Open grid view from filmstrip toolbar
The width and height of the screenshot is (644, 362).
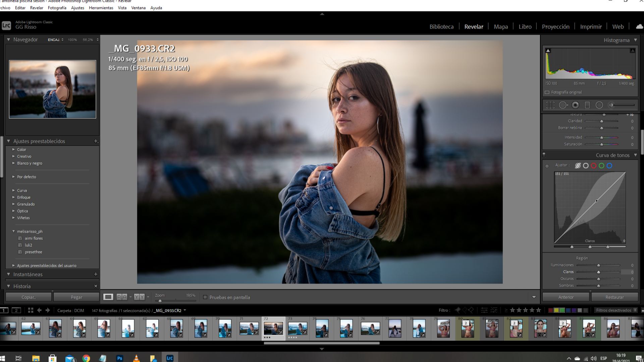point(31,310)
